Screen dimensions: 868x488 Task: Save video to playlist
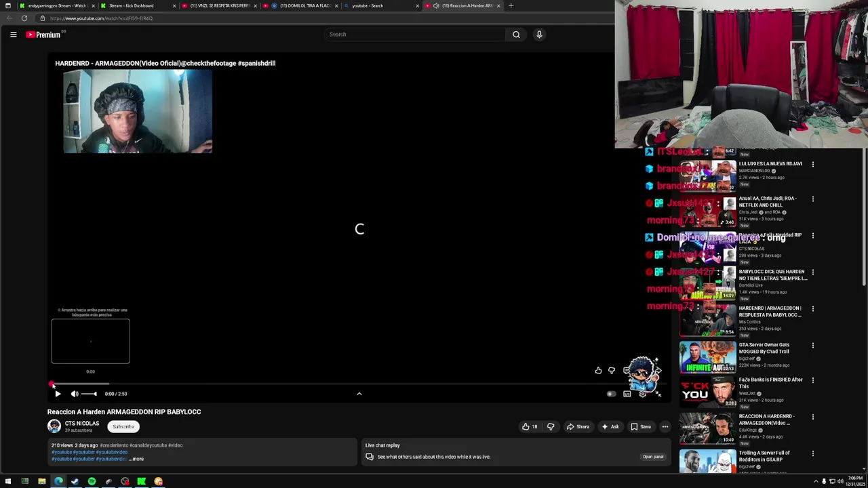641,427
